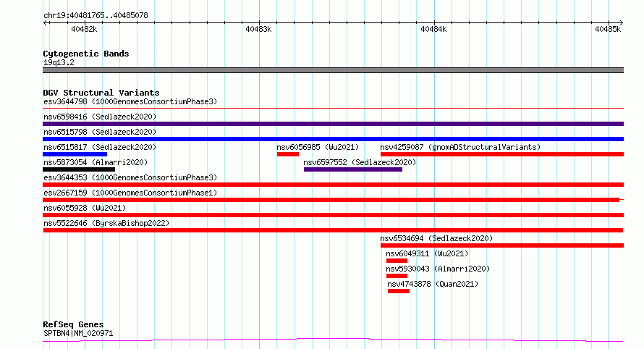
Task: Click the RefSeq Genes track title
Action: coord(73,324)
